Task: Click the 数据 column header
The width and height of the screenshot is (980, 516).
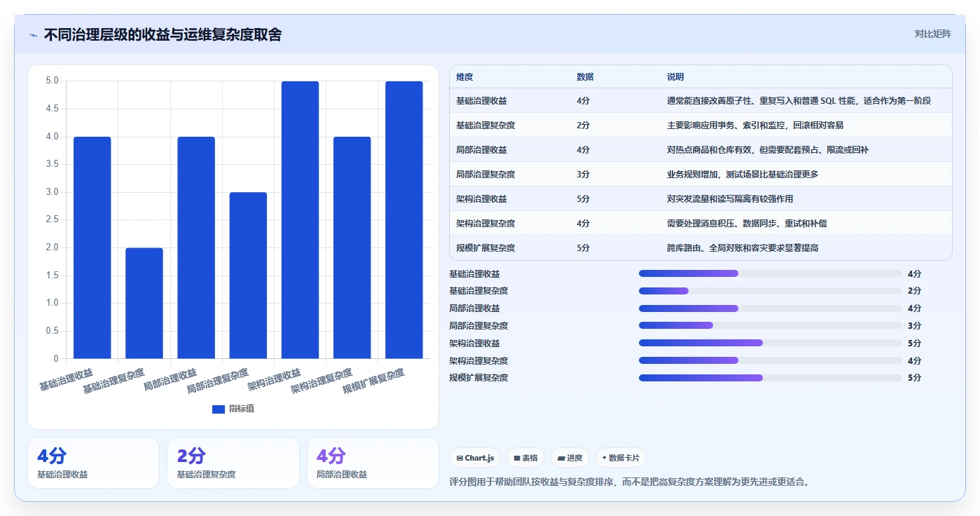Action: (585, 77)
